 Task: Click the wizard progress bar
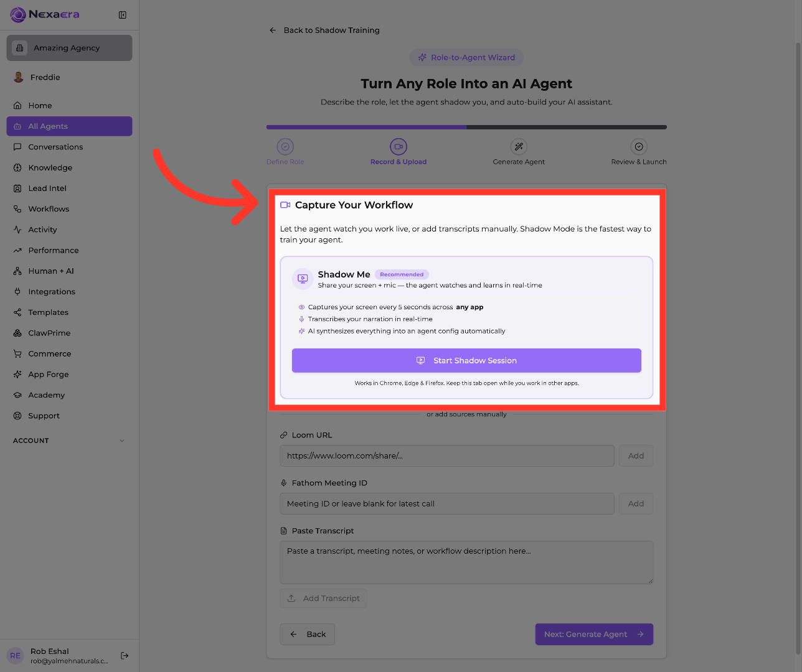pyautogui.click(x=466, y=127)
